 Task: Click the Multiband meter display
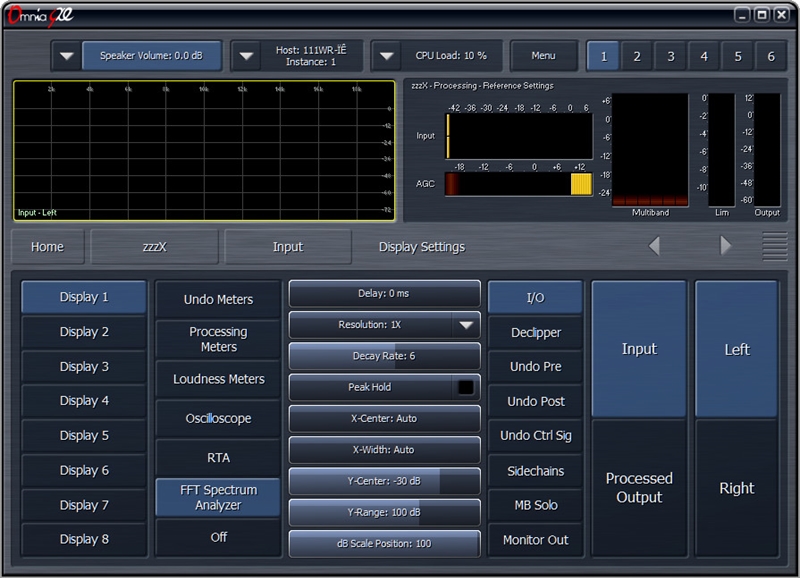coord(650,149)
